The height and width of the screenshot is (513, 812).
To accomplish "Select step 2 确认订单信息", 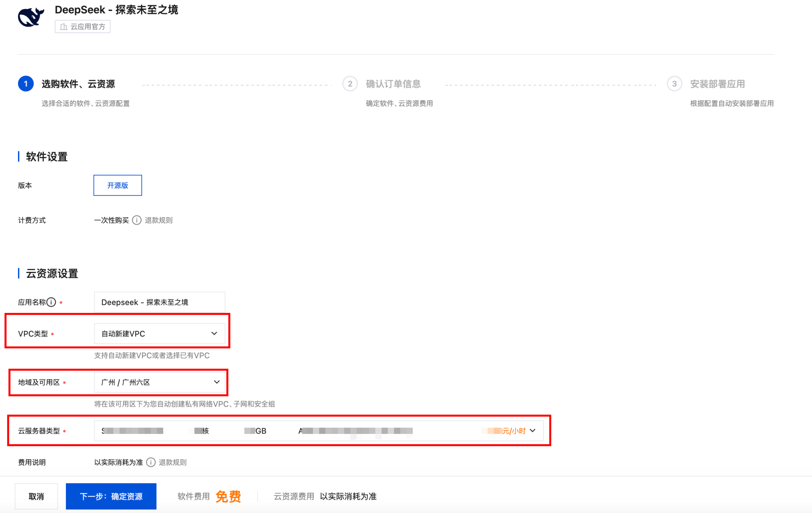I will 393,84.
